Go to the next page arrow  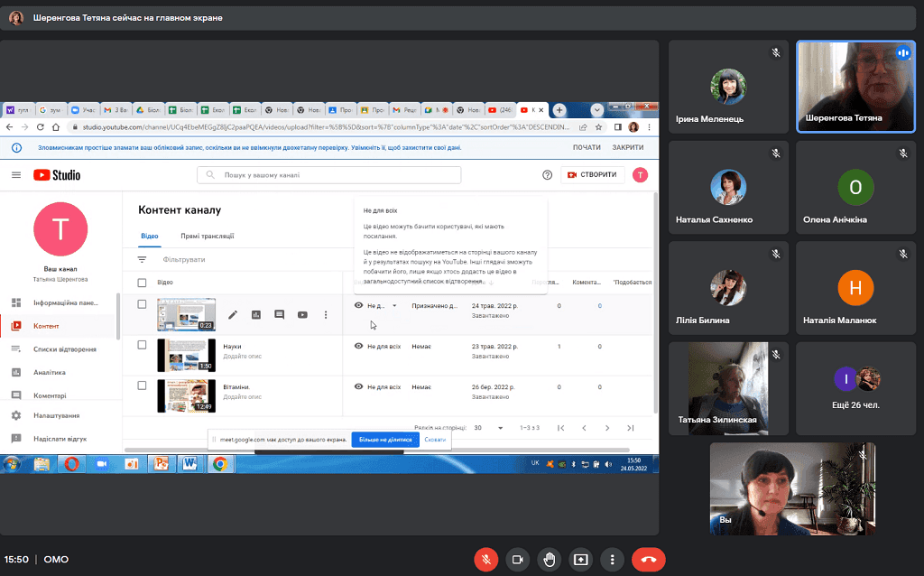pyautogui.click(x=607, y=428)
